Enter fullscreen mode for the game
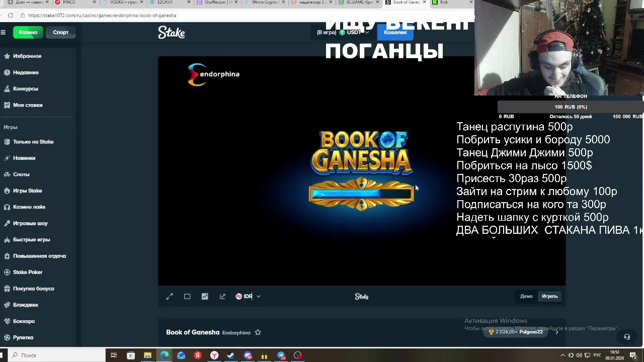The image size is (644, 362). [170, 297]
